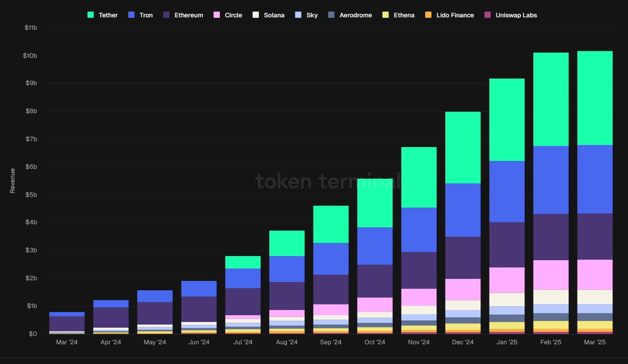Toggle the Circle series label

coord(233,15)
